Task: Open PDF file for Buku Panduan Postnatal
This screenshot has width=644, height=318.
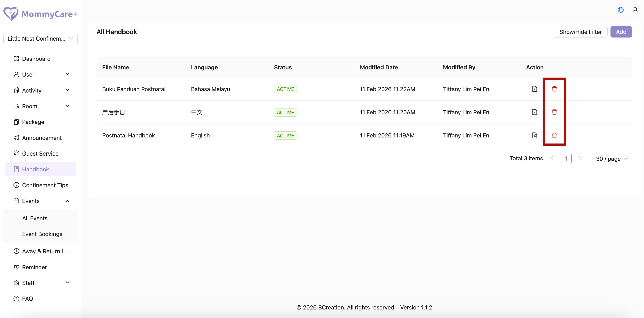Action: (x=534, y=89)
